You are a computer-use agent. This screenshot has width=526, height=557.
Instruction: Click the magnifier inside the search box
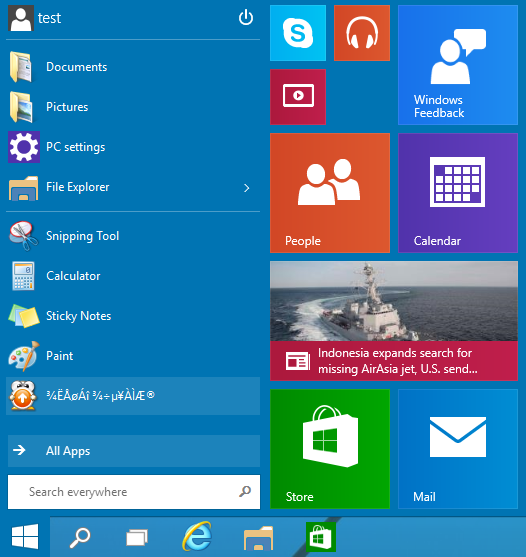click(245, 492)
